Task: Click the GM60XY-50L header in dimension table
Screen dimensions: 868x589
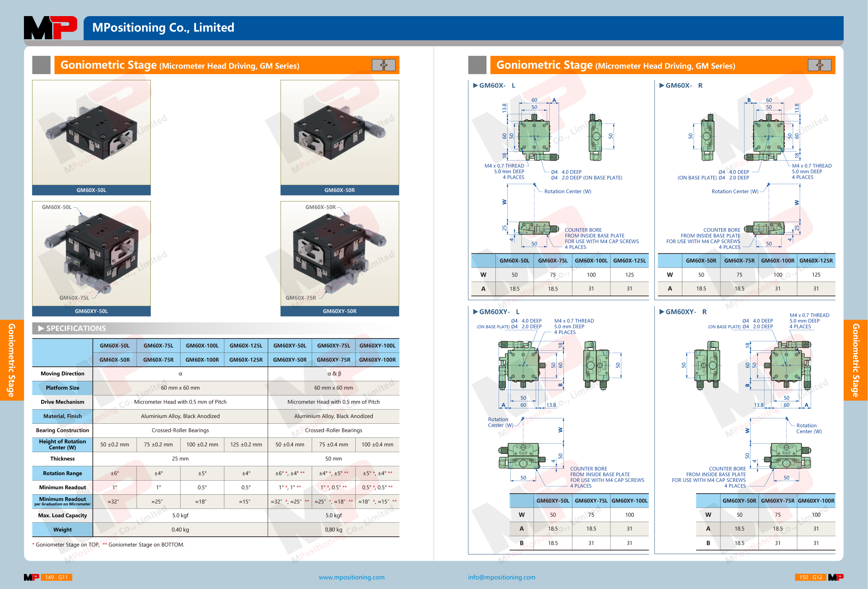Action: point(553,500)
